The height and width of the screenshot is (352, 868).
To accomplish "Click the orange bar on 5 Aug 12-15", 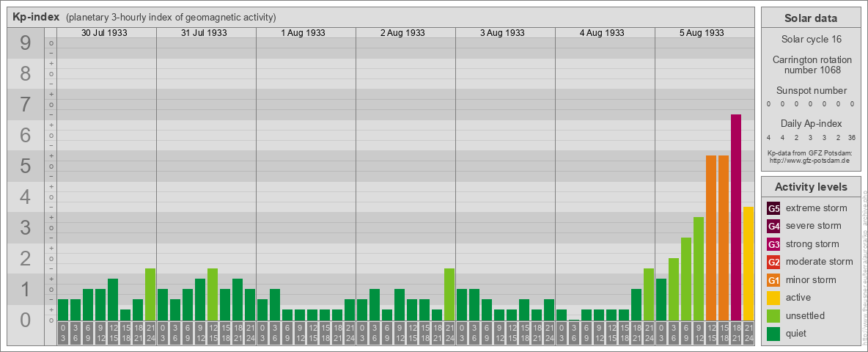I will [711, 238].
